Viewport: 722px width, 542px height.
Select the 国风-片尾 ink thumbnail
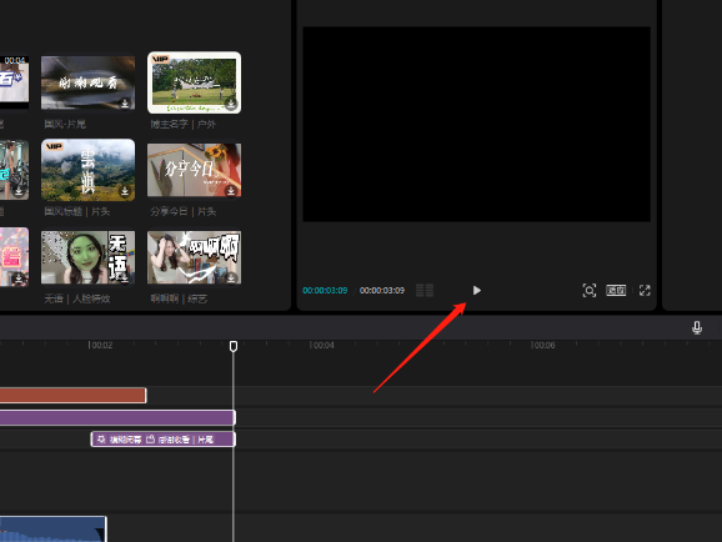(88, 83)
